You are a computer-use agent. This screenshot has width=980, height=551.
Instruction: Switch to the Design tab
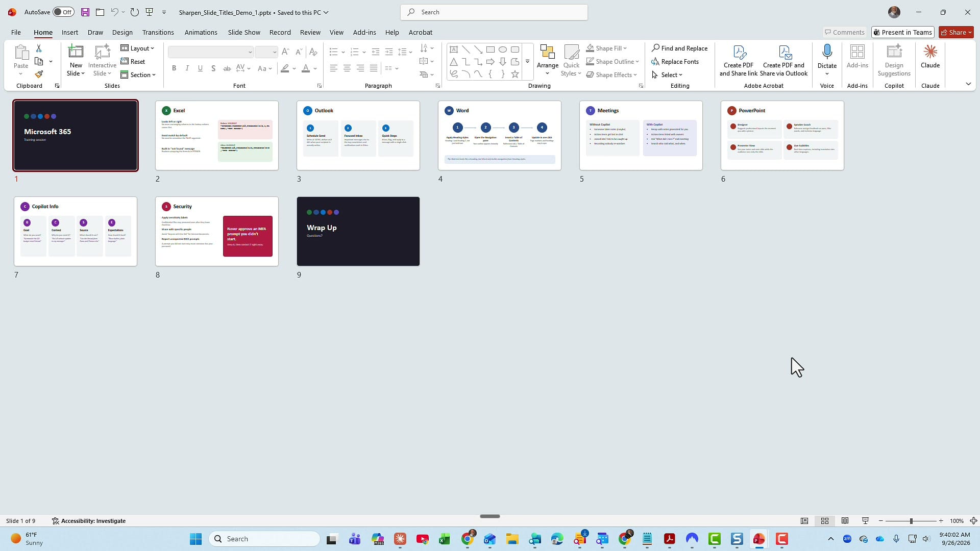point(122,32)
